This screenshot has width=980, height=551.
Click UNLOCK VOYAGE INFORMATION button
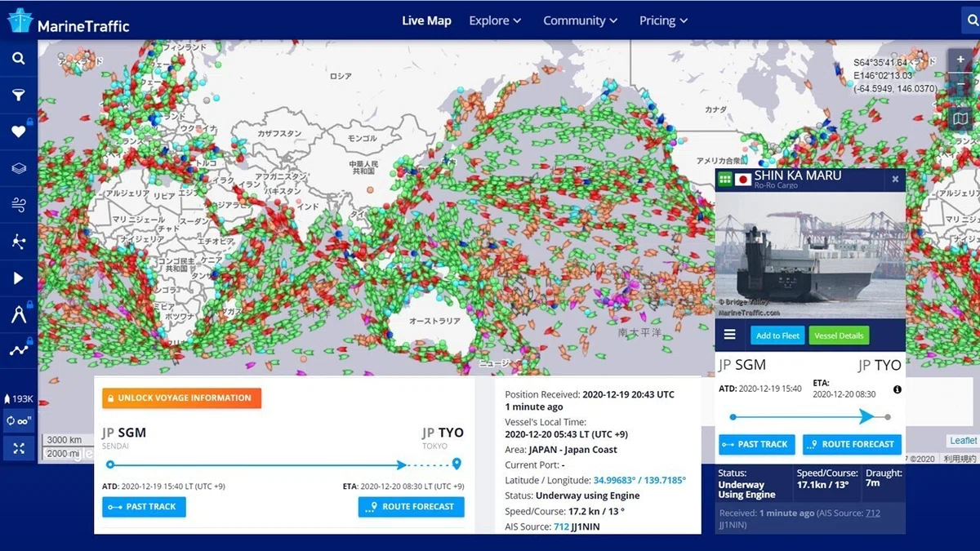coord(181,398)
